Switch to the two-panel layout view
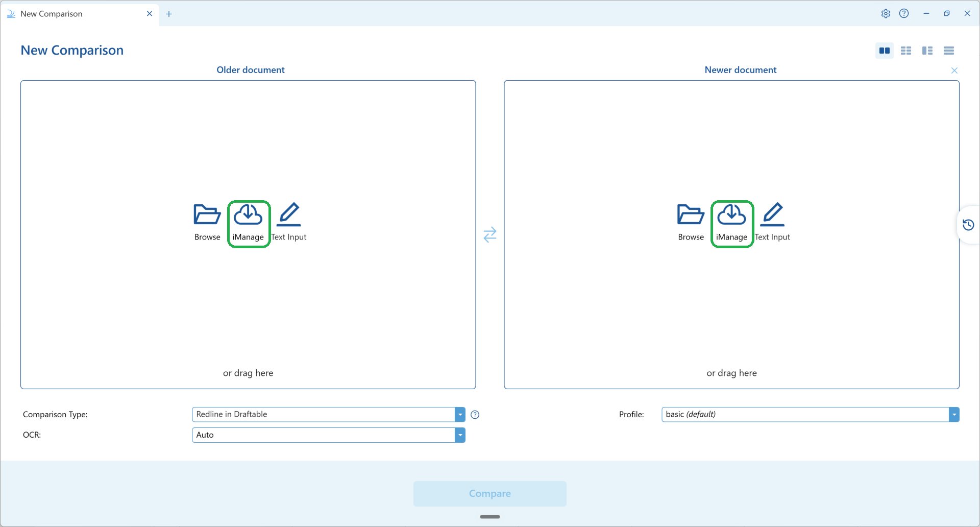Image resolution: width=980 pixels, height=527 pixels. point(885,51)
